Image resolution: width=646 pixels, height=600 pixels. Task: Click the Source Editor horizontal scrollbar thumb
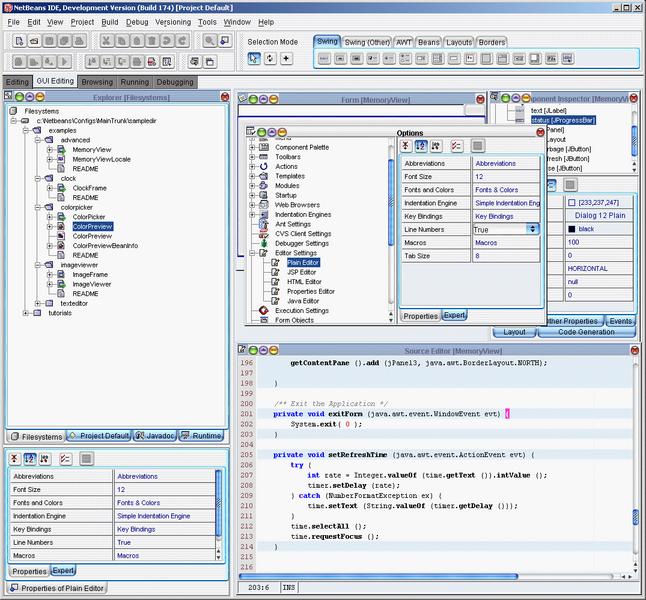(x=378, y=576)
